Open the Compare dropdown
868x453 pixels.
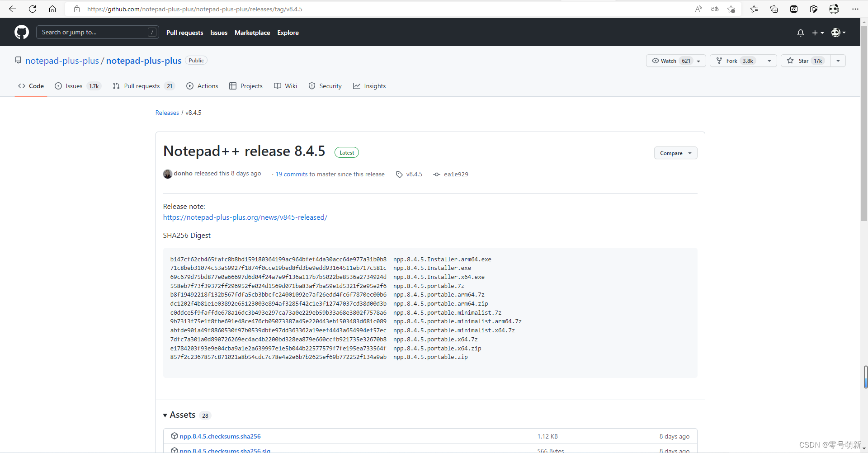pos(675,153)
